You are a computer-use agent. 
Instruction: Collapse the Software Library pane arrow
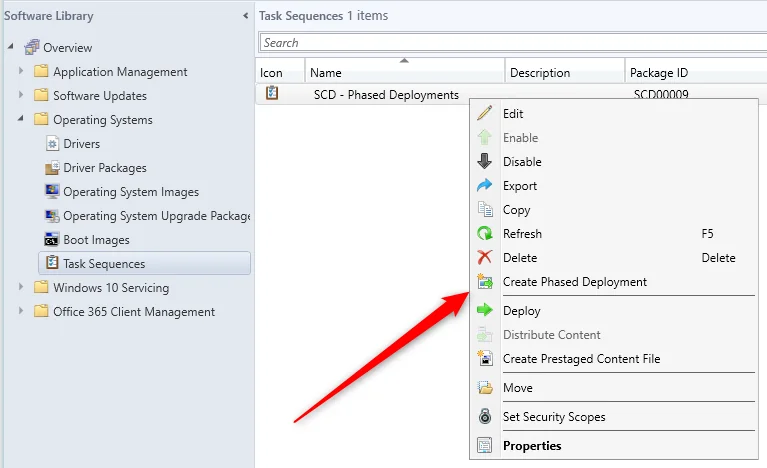coord(246,16)
